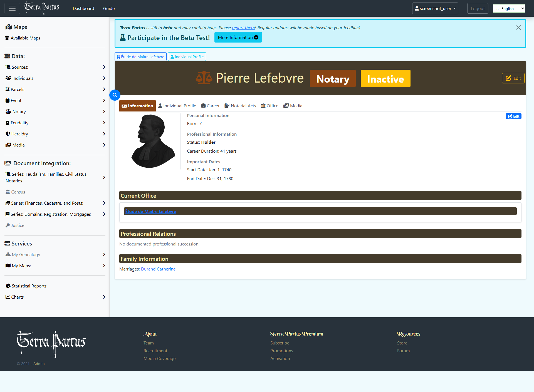The image size is (534, 392).
Task: Click the notary portrait thumbnail
Action: [x=152, y=141]
